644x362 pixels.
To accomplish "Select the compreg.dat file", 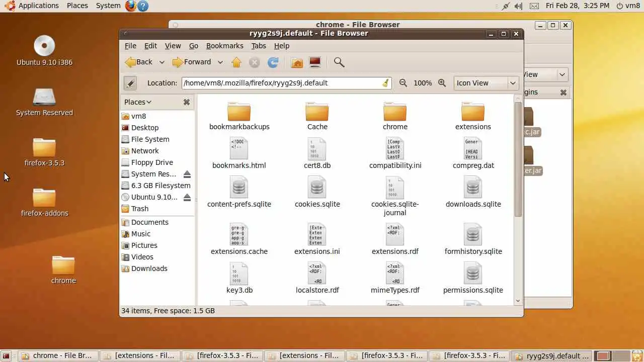I will pos(473,153).
